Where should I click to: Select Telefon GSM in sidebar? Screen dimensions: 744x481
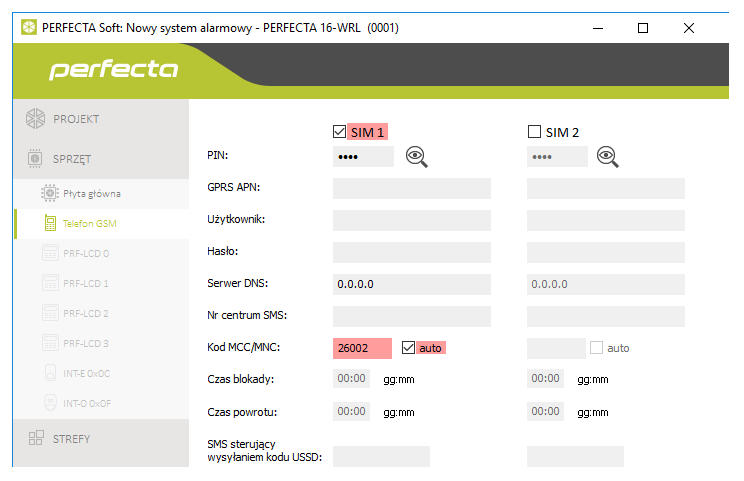click(101, 223)
